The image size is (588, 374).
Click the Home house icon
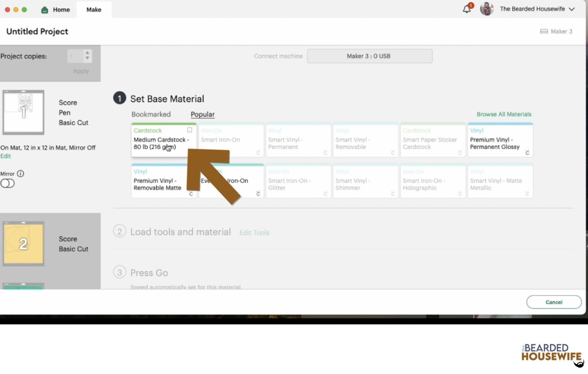pos(45,10)
